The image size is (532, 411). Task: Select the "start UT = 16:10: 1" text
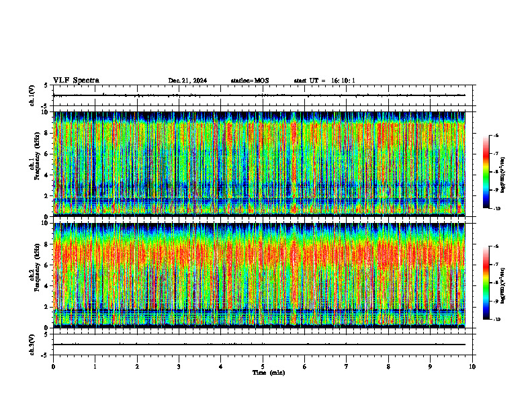tap(324, 81)
